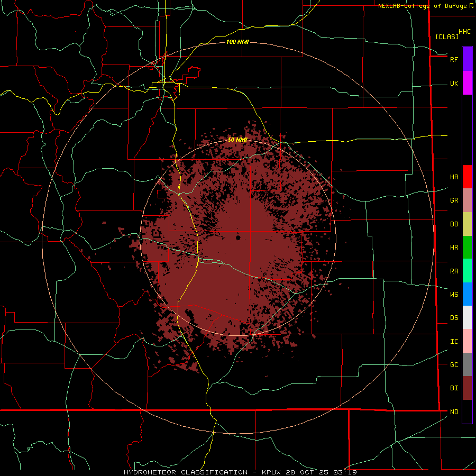Click the ND legend label
The height and width of the screenshot is (476, 476).
point(454,412)
